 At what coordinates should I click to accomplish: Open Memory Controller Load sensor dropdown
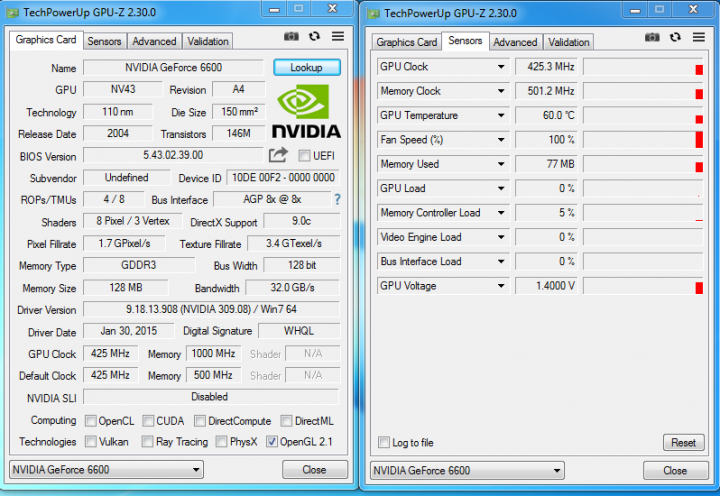(501, 213)
